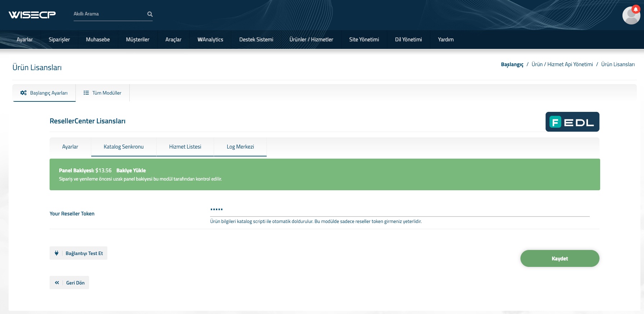The width and height of the screenshot is (644, 314).
Task: Switch to the Katalog Senkronu tab
Action: pos(124,147)
